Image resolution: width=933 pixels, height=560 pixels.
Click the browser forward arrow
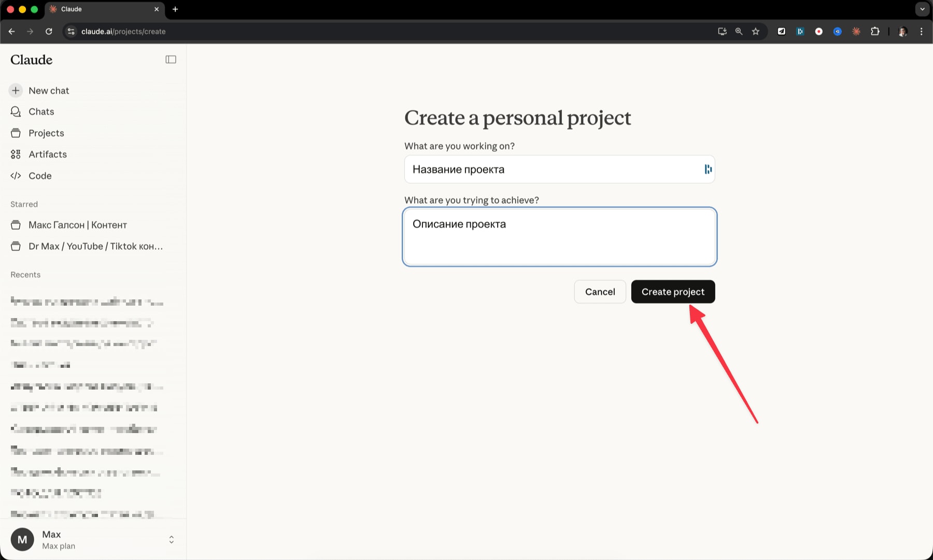(30, 32)
